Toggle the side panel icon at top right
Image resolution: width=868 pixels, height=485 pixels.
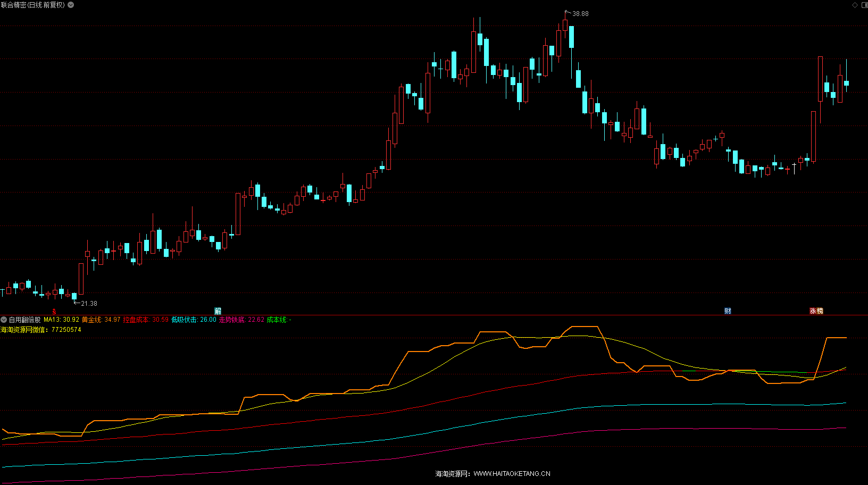(864, 5)
